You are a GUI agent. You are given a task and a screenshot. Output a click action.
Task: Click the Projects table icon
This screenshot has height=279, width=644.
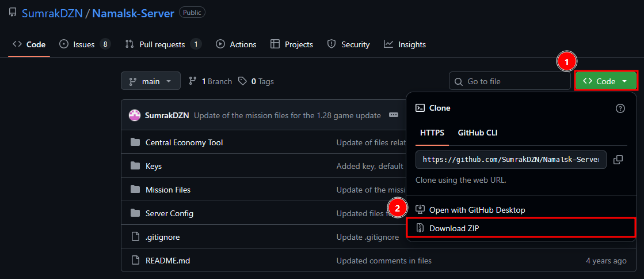[275, 44]
